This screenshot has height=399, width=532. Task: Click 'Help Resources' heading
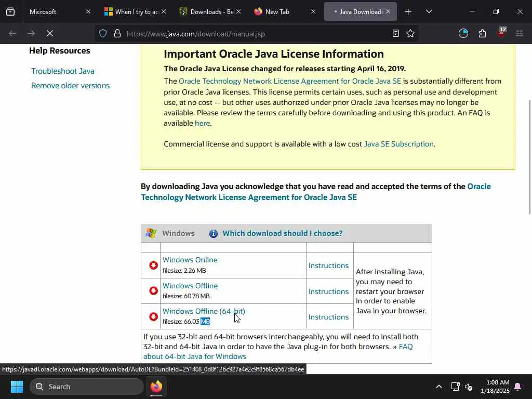pos(60,50)
